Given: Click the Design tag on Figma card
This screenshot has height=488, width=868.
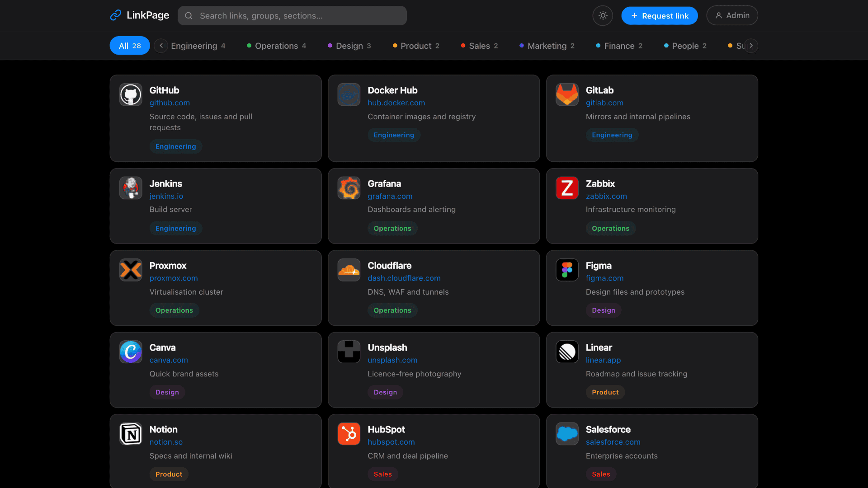Looking at the screenshot, I should 604,310.
